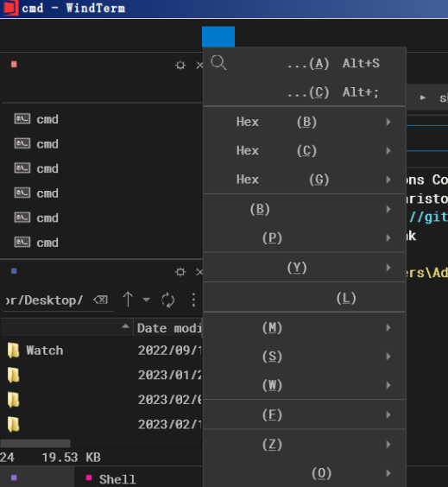Open settings gear of the session list panel

coord(180,66)
